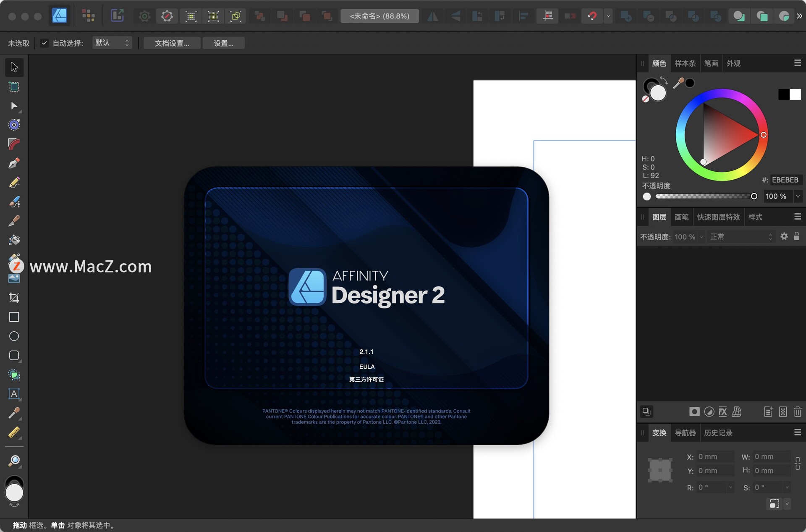Switch to the Designer Persona icon
This screenshot has height=532, width=806.
click(x=59, y=16)
